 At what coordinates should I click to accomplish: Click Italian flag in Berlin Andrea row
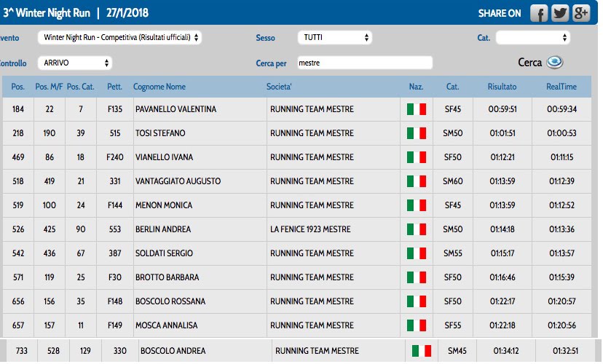point(417,229)
